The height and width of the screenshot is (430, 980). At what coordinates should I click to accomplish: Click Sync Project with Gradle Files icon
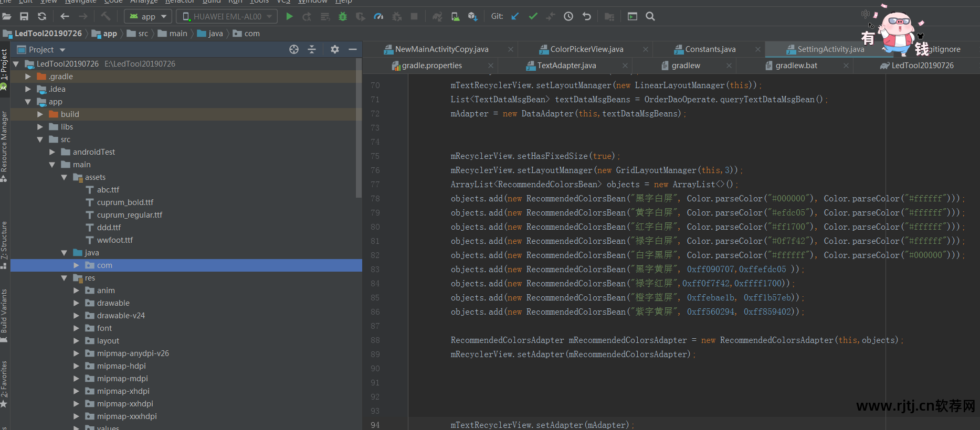[437, 17]
